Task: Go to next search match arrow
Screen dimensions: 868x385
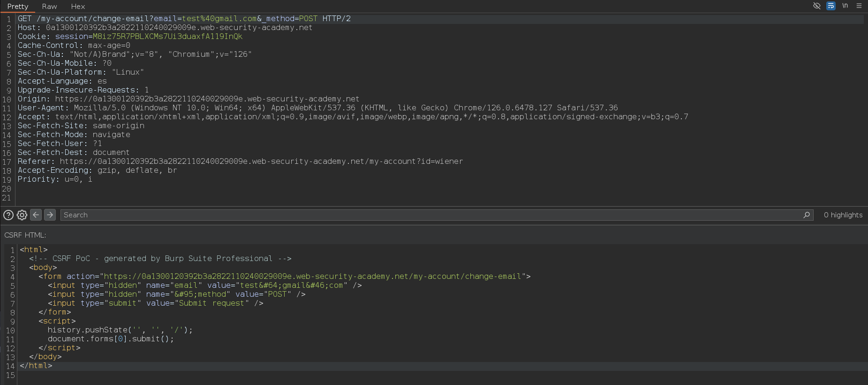Action: [x=50, y=215]
